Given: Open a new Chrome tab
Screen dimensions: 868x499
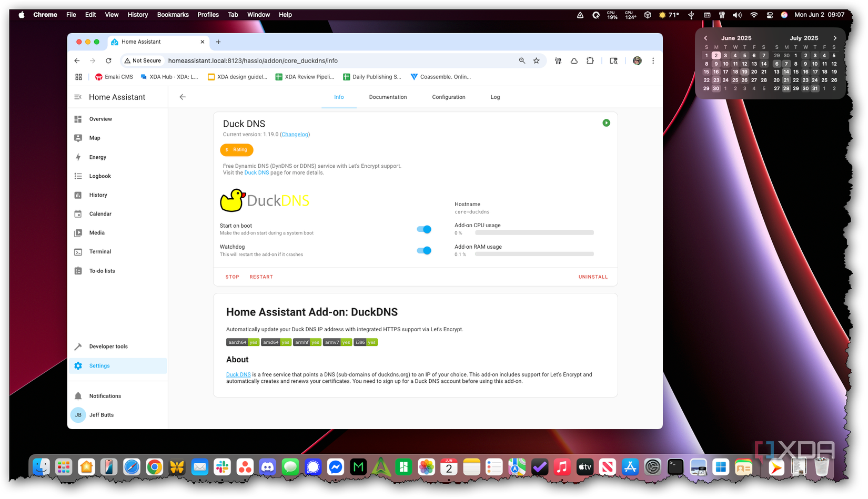Looking at the screenshot, I should [x=218, y=42].
